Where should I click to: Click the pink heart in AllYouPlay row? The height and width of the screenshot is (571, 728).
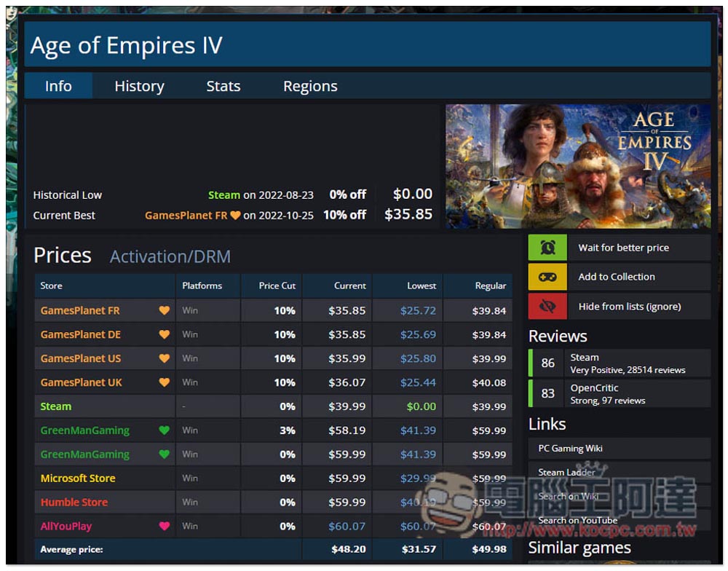pos(164,526)
